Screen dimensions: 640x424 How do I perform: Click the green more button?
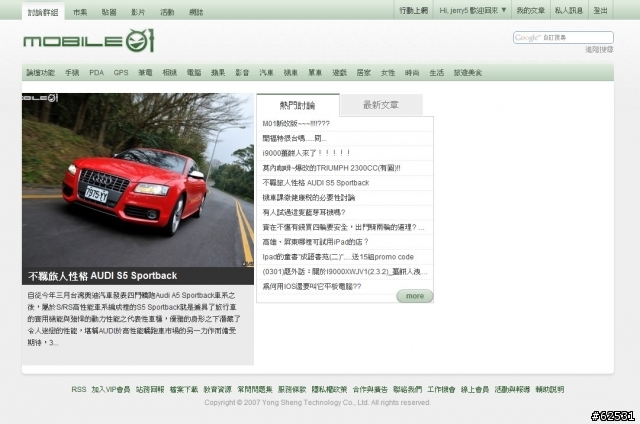tap(415, 296)
